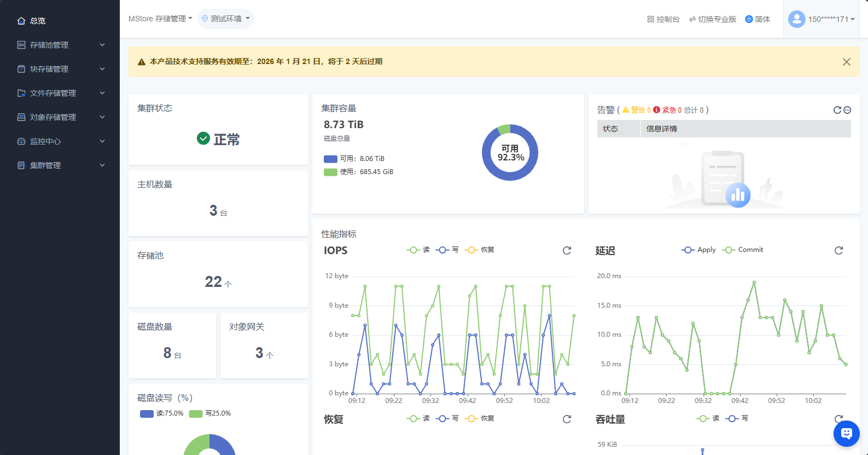Refresh the IOPS chart
Screen dimensions: 868x455
[x=567, y=250]
